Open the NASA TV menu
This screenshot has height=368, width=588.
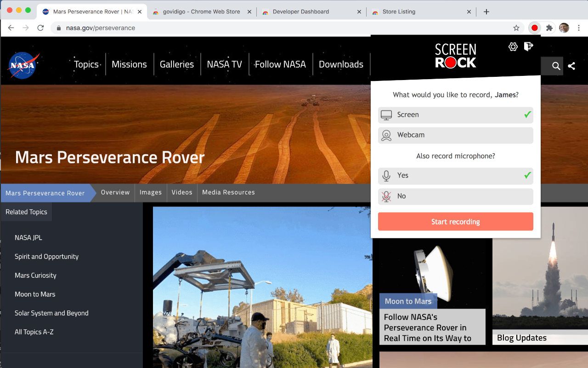tap(224, 64)
